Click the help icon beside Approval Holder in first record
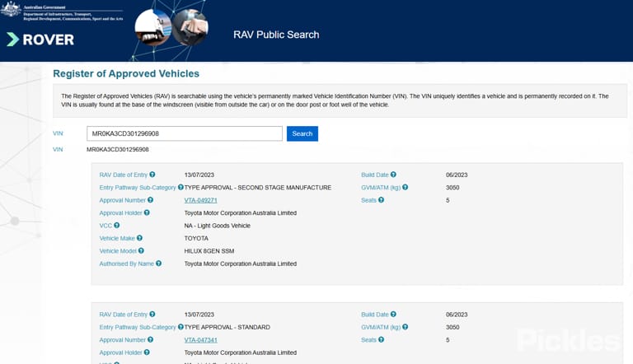Viewport: 633px width, 364px height. [147, 212]
